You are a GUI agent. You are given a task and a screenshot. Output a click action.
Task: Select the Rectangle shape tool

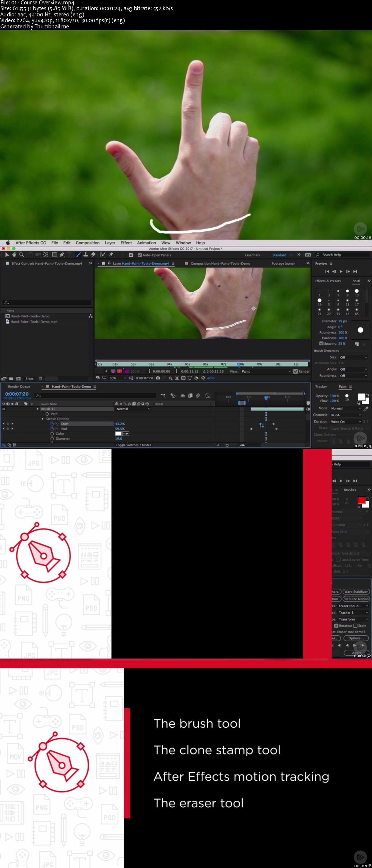[x=54, y=255]
